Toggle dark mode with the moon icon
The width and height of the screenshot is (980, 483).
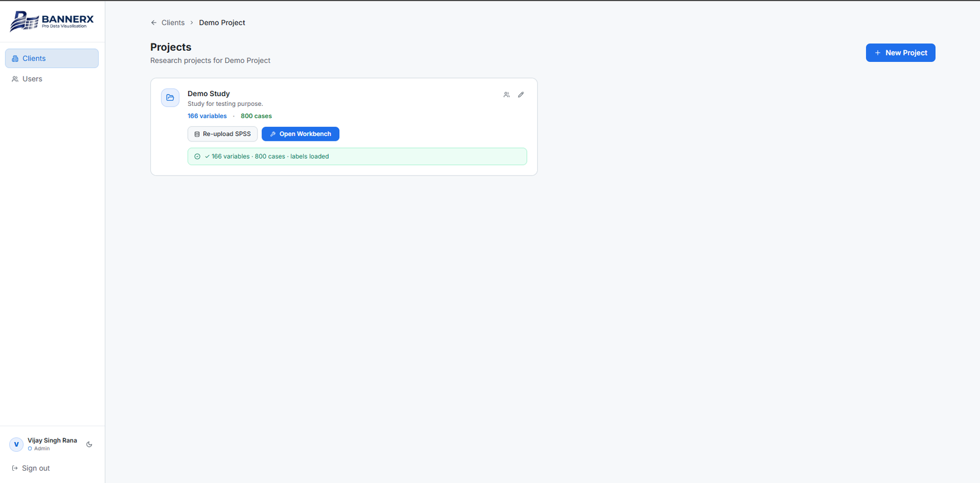tap(89, 444)
